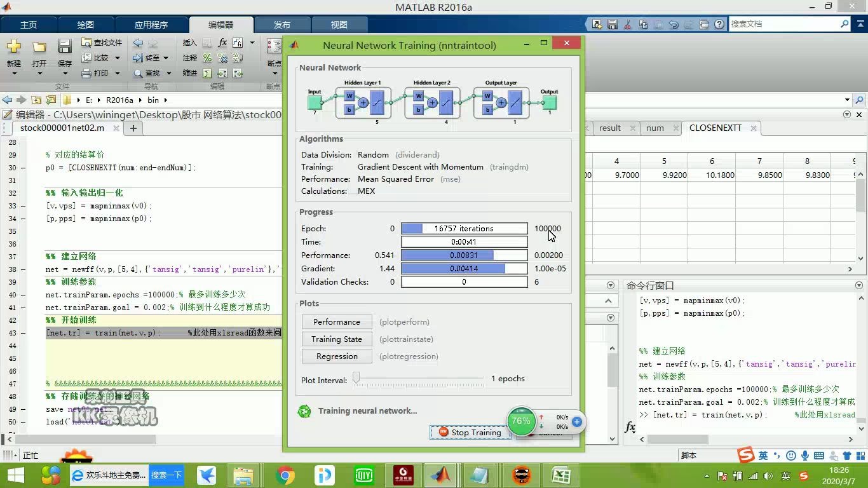Open the Save (保存) dropdown arrow
Viewport: 868px width, 488px height.
(65, 73)
